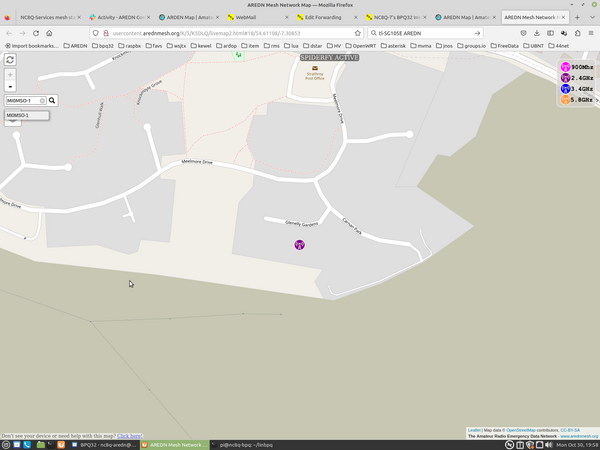Viewport: 600px width, 450px height.
Task: Open the 'Click here!' help link
Action: click(130, 435)
